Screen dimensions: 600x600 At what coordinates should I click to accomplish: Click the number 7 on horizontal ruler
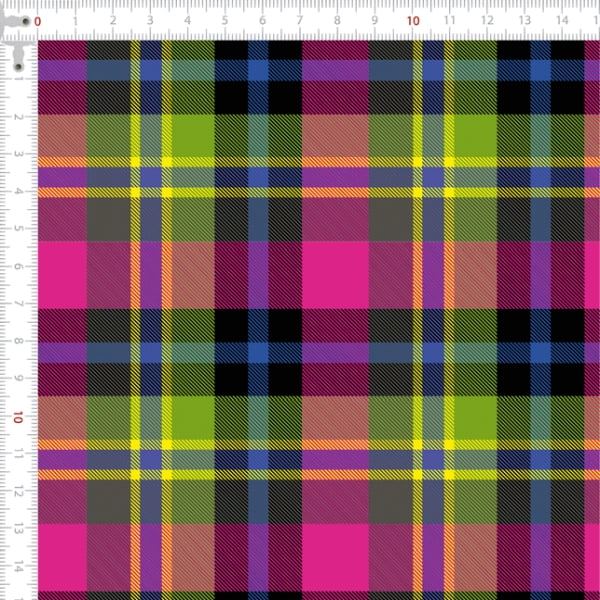pyautogui.click(x=300, y=21)
